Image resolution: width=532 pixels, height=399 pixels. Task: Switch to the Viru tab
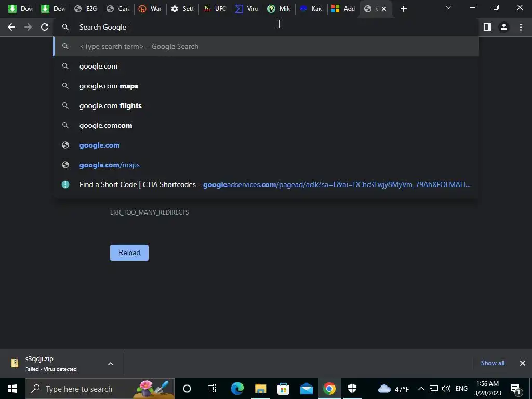(x=247, y=9)
